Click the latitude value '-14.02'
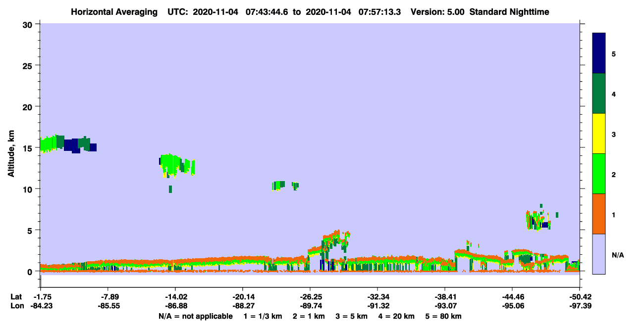The height and width of the screenshot is (330, 644). 175,297
